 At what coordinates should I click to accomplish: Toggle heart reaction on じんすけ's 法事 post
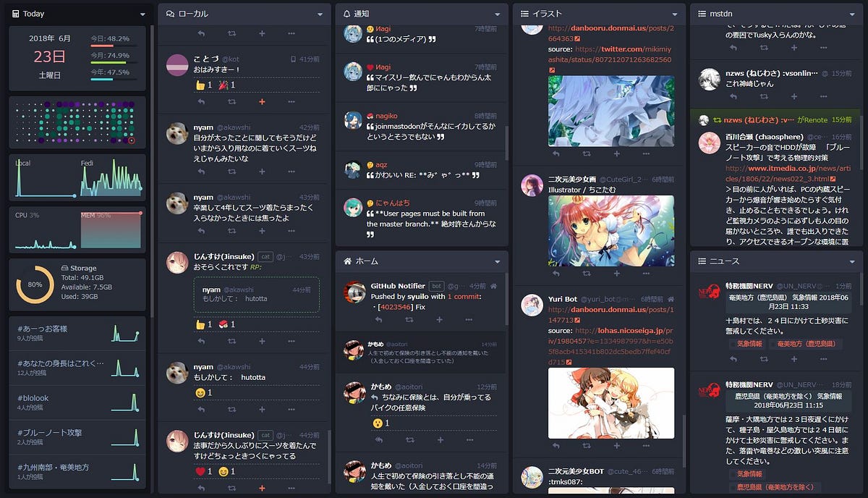(203, 471)
